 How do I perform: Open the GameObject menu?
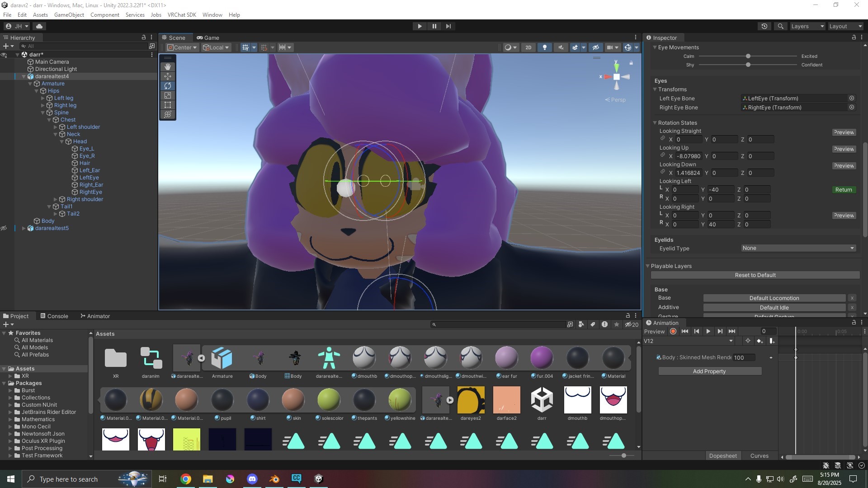[x=69, y=15]
